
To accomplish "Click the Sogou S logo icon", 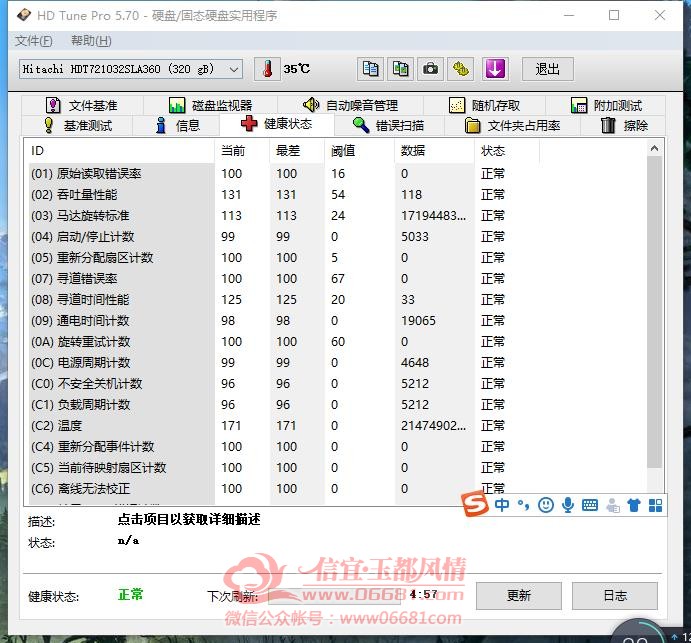I will [475, 504].
